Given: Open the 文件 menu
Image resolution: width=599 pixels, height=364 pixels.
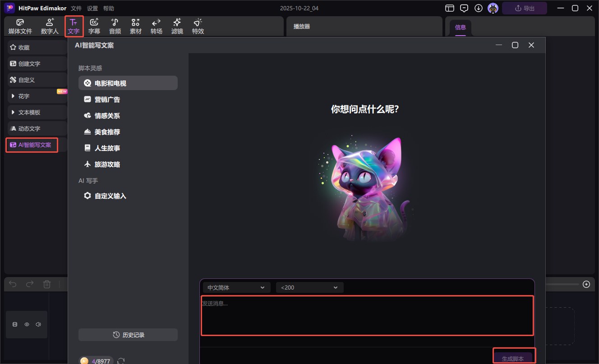Looking at the screenshot, I should 76,9.
